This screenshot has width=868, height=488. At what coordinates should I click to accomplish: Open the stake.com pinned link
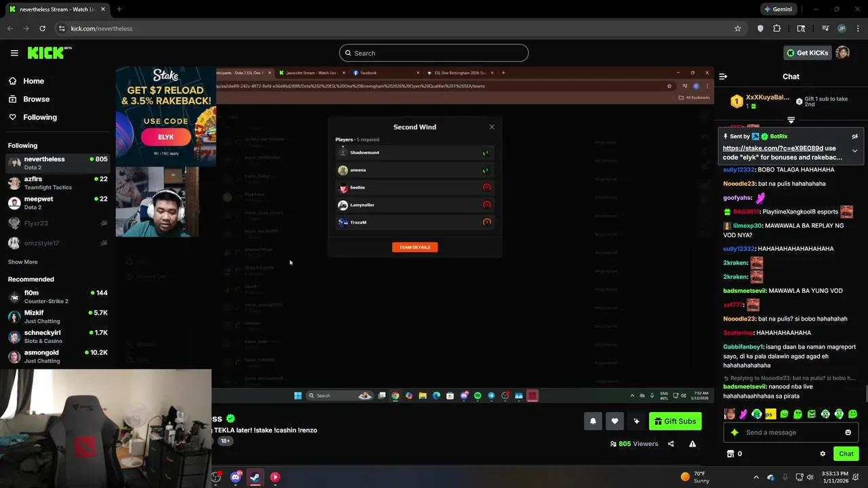773,148
